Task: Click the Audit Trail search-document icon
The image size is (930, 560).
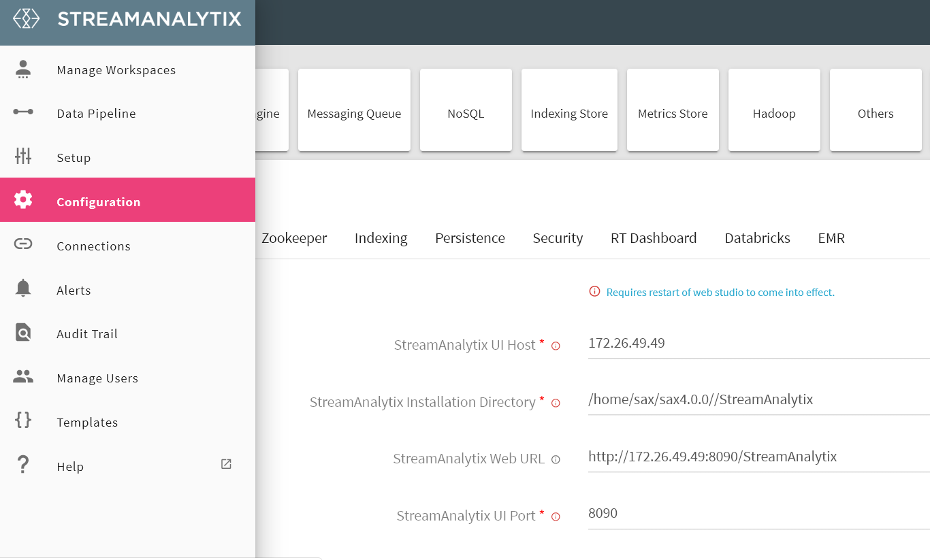Action: click(x=23, y=333)
